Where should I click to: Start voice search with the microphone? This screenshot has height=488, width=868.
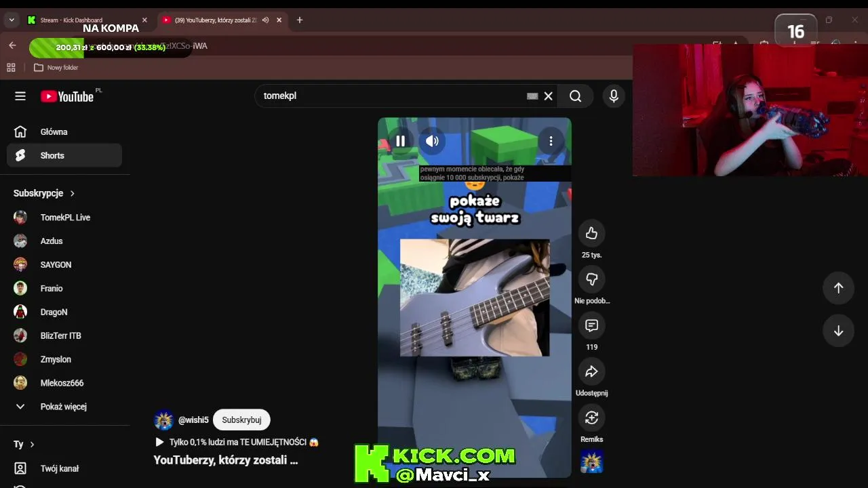(x=614, y=96)
